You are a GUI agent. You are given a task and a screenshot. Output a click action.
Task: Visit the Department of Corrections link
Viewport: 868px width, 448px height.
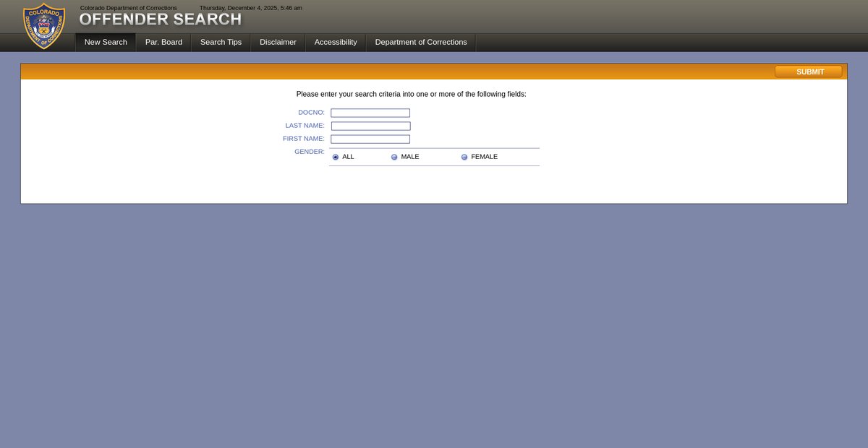[x=420, y=42]
